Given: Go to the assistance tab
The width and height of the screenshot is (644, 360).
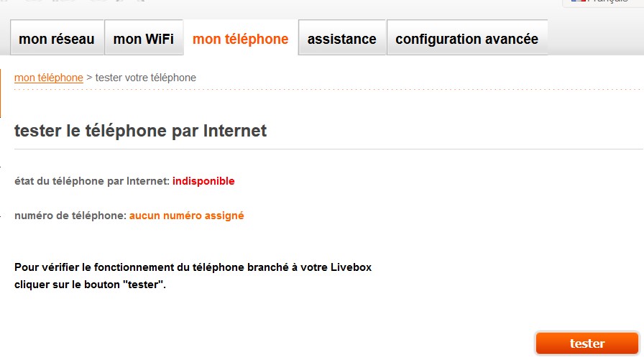Looking at the screenshot, I should click(341, 39).
